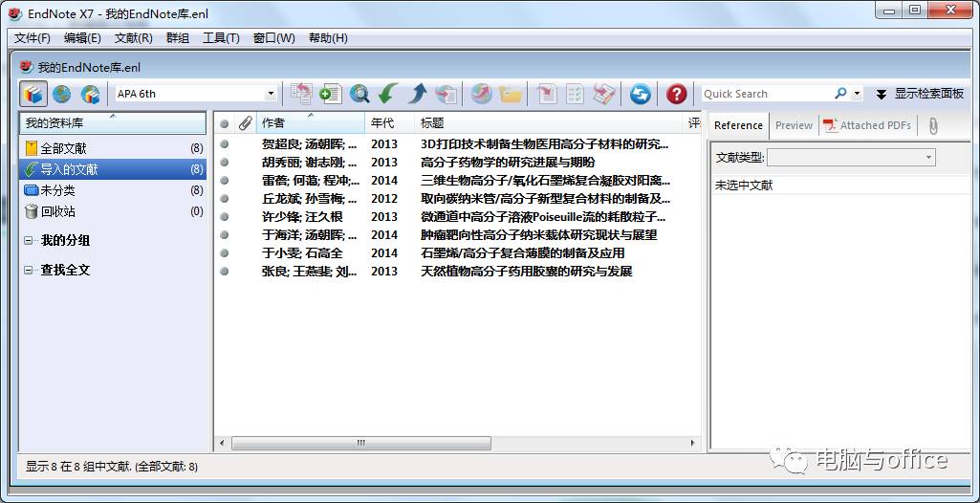This screenshot has width=980, height=503.
Task: Select Local Library Mode icon
Action: (x=33, y=95)
